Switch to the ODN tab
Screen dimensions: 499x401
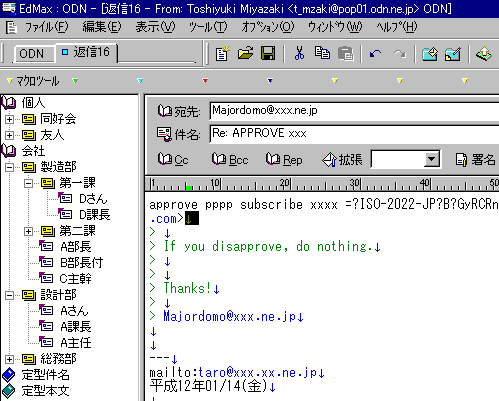[x=33, y=53]
